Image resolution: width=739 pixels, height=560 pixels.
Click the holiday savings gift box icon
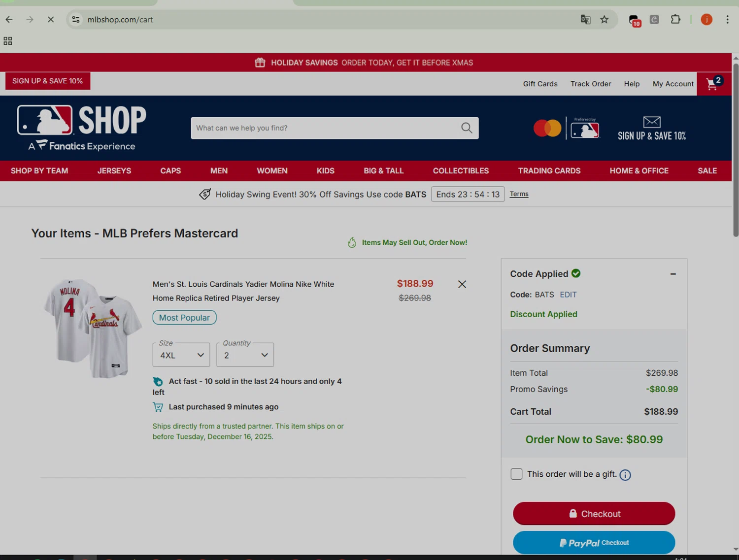pyautogui.click(x=260, y=63)
